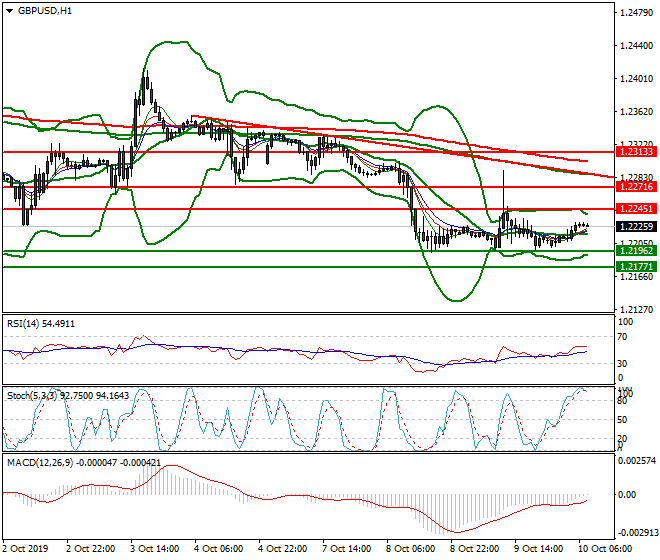
Task: Open the GBPUSD,H1 chart dropdown arrow
Action: click(9, 11)
